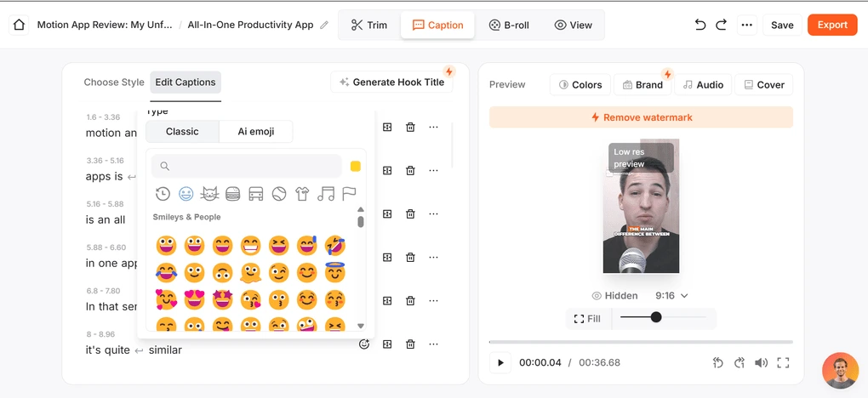Click the home icon in top bar

[x=19, y=25]
